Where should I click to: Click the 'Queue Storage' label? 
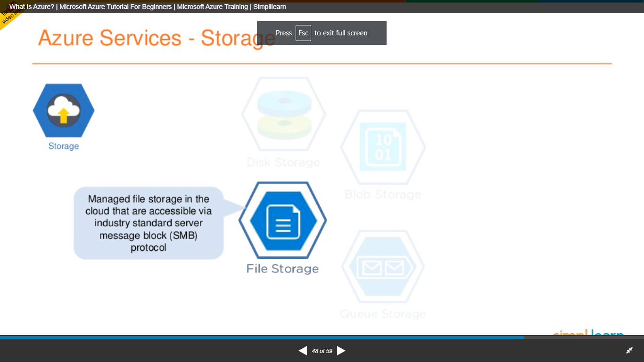pos(383,314)
